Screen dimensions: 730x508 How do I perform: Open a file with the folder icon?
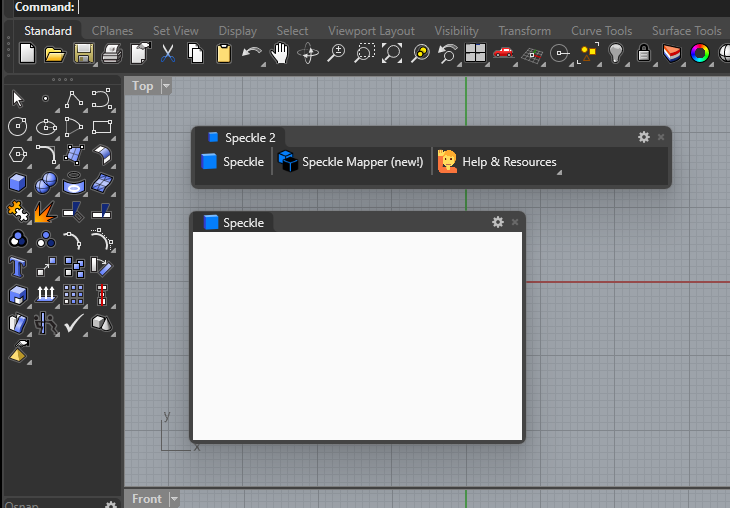[x=55, y=54]
